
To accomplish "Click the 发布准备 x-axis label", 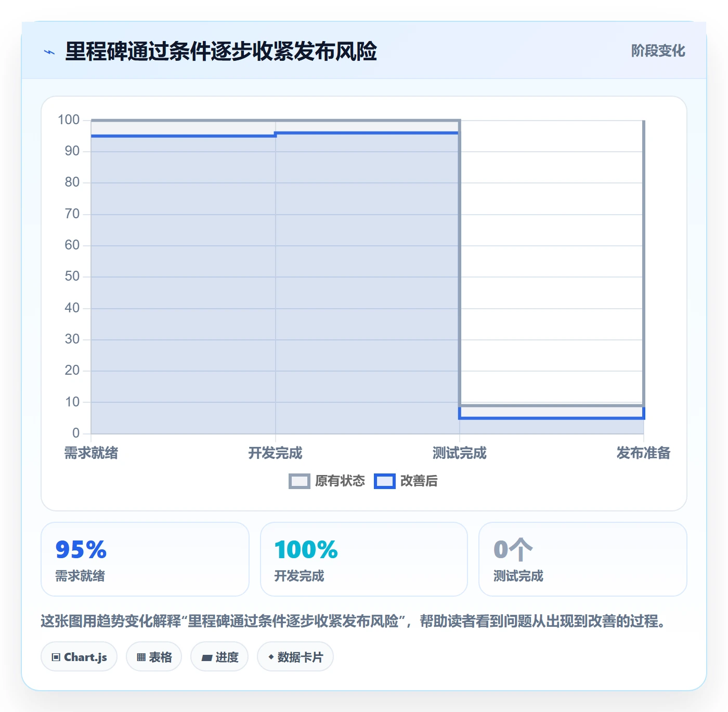I will (x=644, y=453).
